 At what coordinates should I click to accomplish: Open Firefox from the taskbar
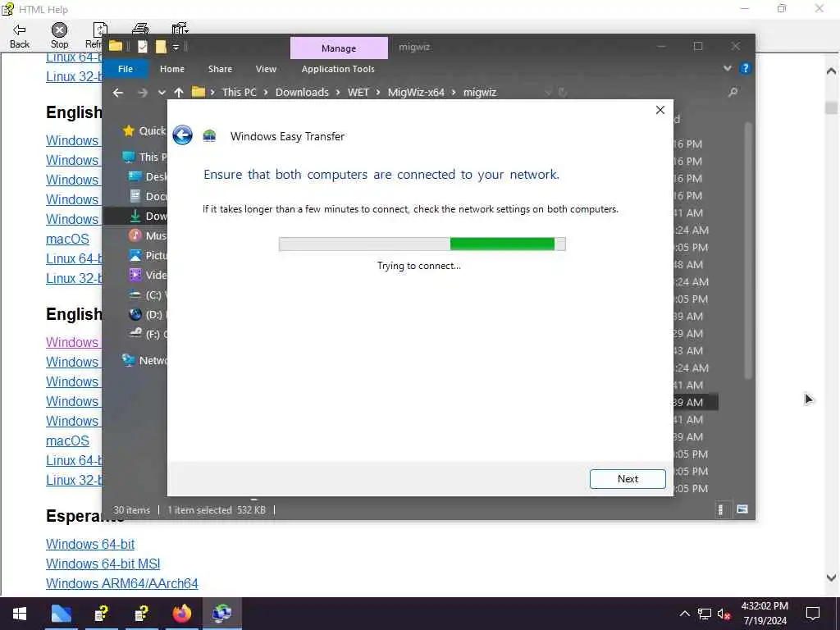181,614
